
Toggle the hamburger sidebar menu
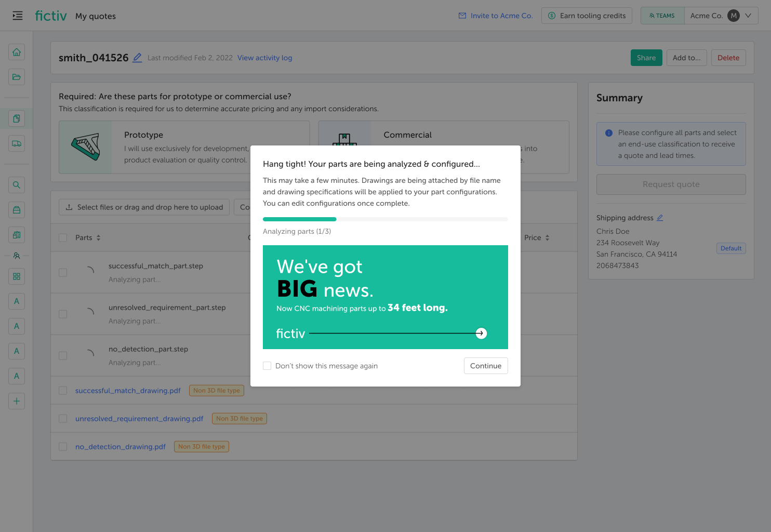point(18,16)
